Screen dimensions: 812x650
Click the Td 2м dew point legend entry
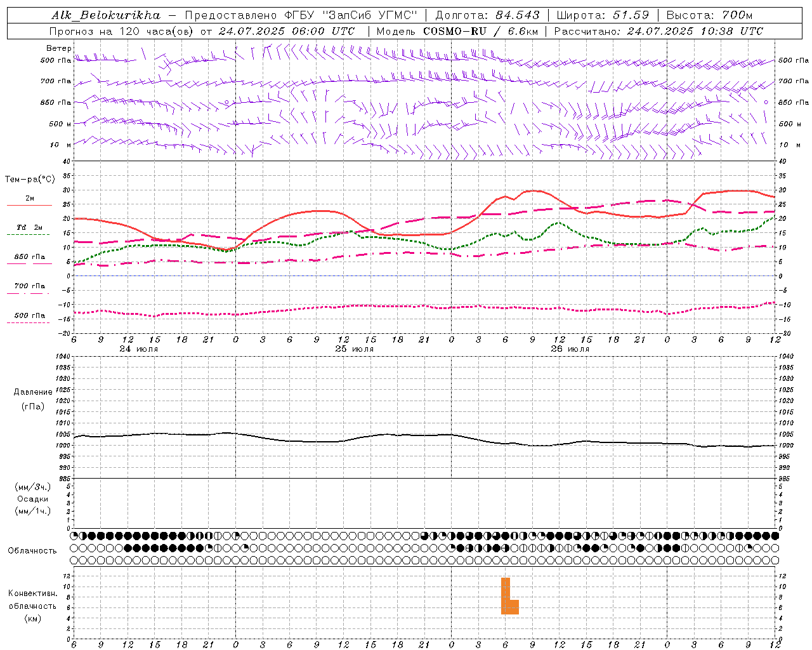[x=29, y=228]
